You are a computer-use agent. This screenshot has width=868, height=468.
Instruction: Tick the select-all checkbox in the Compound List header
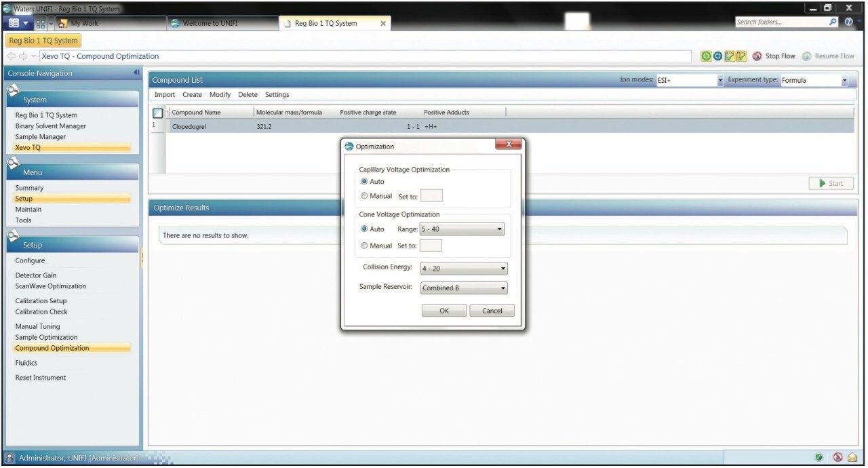(x=158, y=113)
